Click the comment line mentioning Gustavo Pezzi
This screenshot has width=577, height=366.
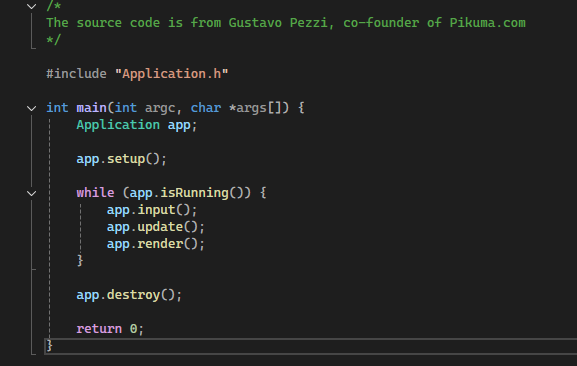(286, 23)
